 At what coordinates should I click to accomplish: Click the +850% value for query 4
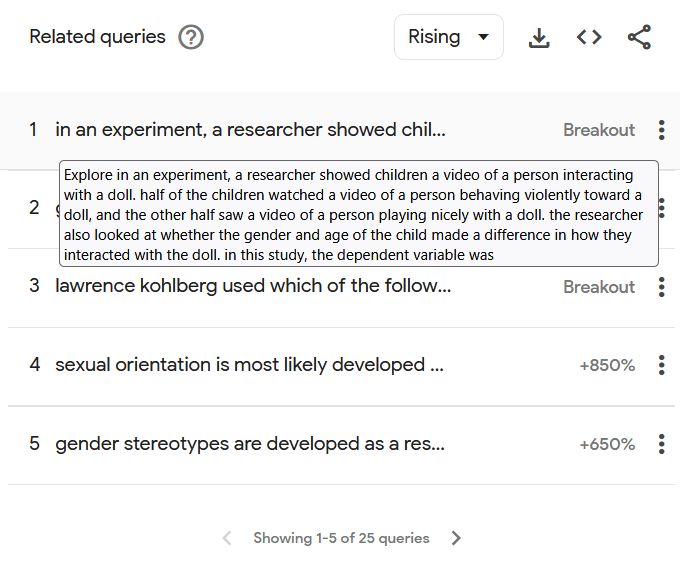607,366
